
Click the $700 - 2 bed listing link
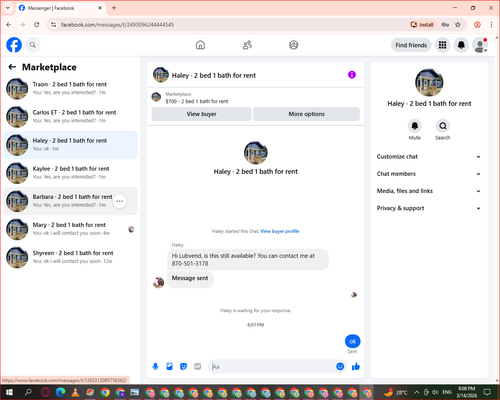(x=197, y=101)
